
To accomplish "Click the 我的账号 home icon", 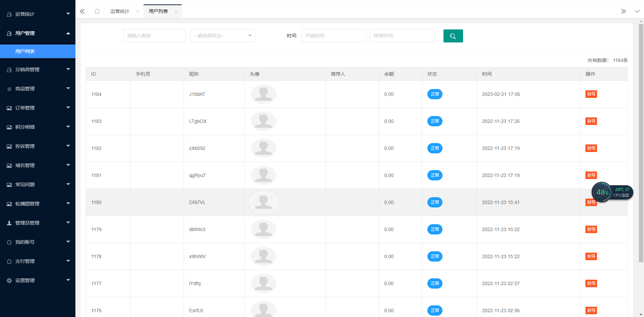I will [9, 242].
